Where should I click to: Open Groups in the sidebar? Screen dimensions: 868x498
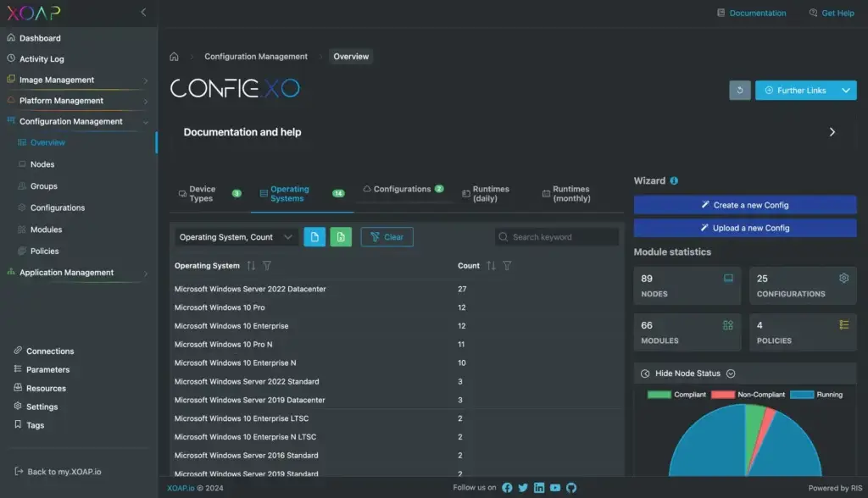pos(44,186)
